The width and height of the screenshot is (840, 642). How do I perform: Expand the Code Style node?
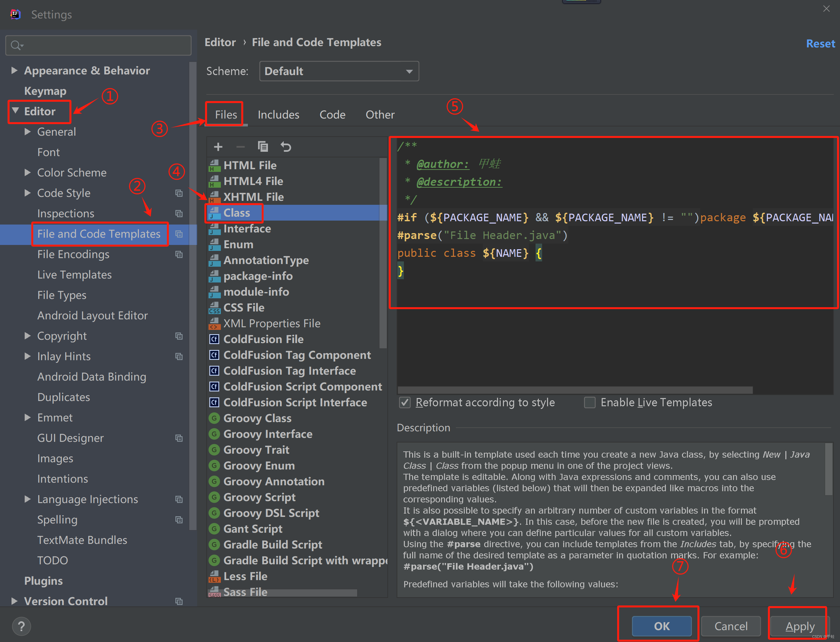pyautogui.click(x=28, y=193)
